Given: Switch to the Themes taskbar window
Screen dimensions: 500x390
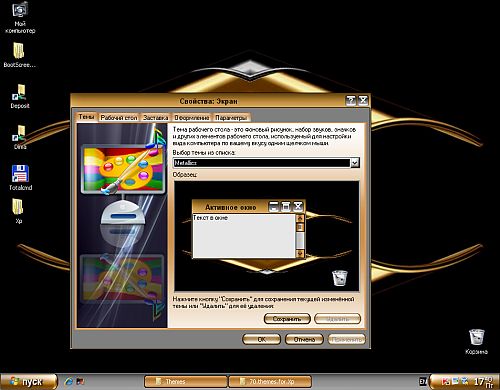Looking at the screenshot, I should [x=186, y=381].
